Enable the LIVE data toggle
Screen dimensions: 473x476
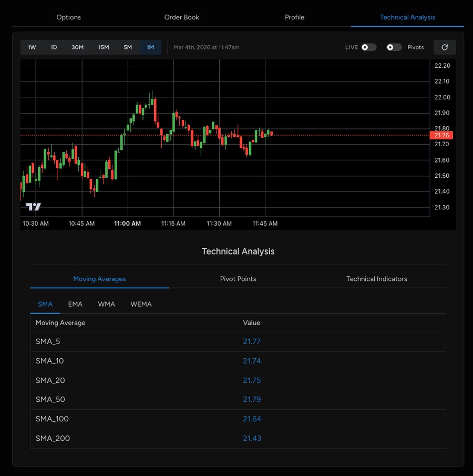click(x=367, y=47)
